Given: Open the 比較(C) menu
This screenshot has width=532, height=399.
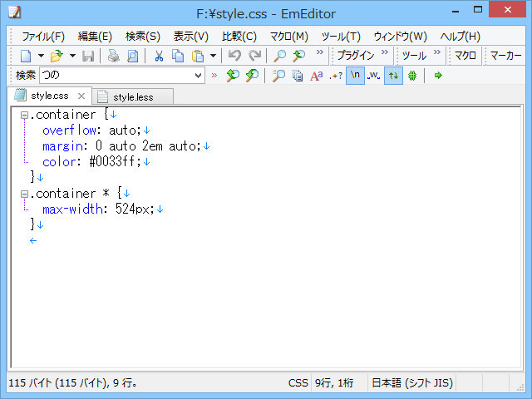Looking at the screenshot, I should [x=239, y=37].
